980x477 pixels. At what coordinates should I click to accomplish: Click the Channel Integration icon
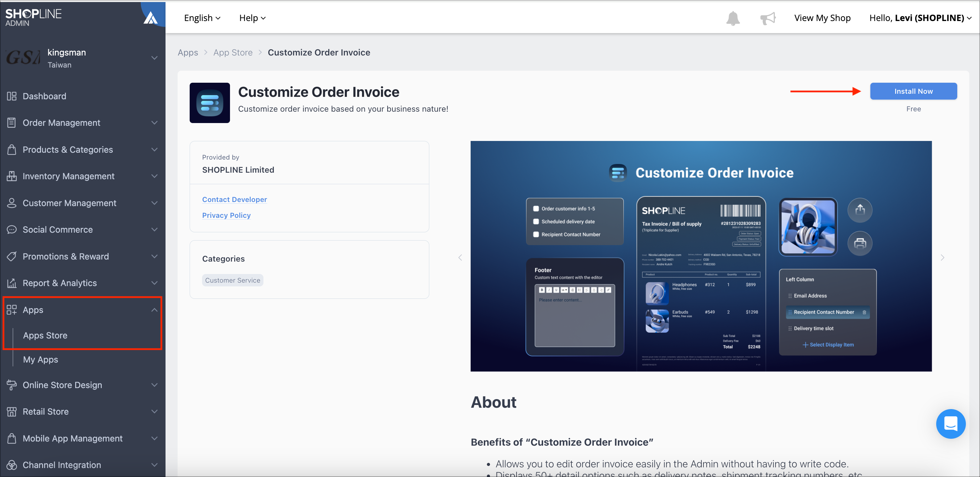pyautogui.click(x=12, y=465)
